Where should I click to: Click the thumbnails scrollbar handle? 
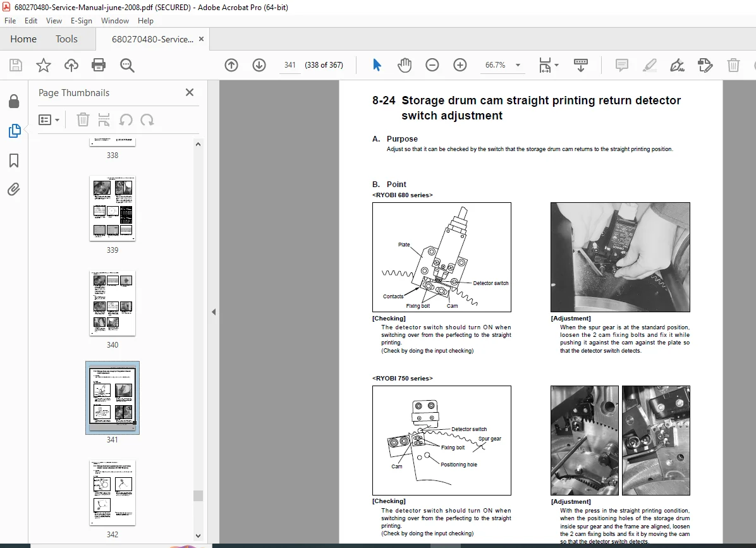coord(198,496)
